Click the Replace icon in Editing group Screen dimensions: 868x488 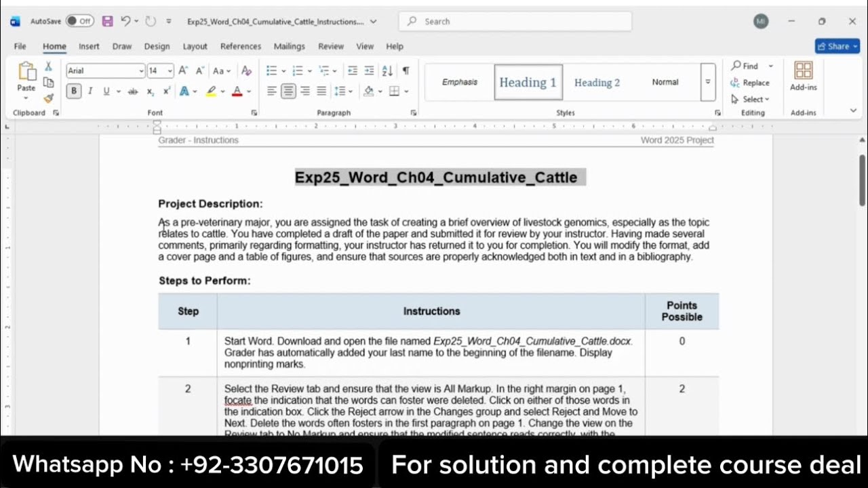[735, 83]
